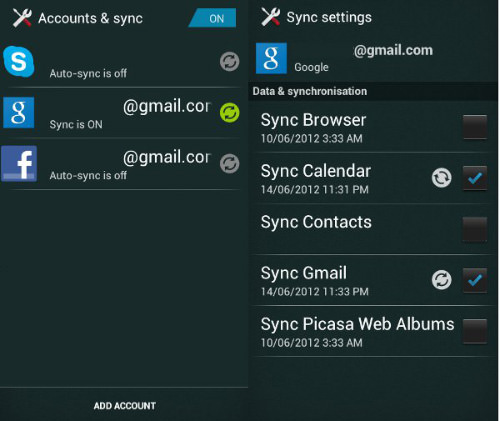Image resolution: width=500 pixels, height=421 pixels.
Task: Check the Sync Picasa Web Albums checkbox
Action: pyautogui.click(x=475, y=331)
